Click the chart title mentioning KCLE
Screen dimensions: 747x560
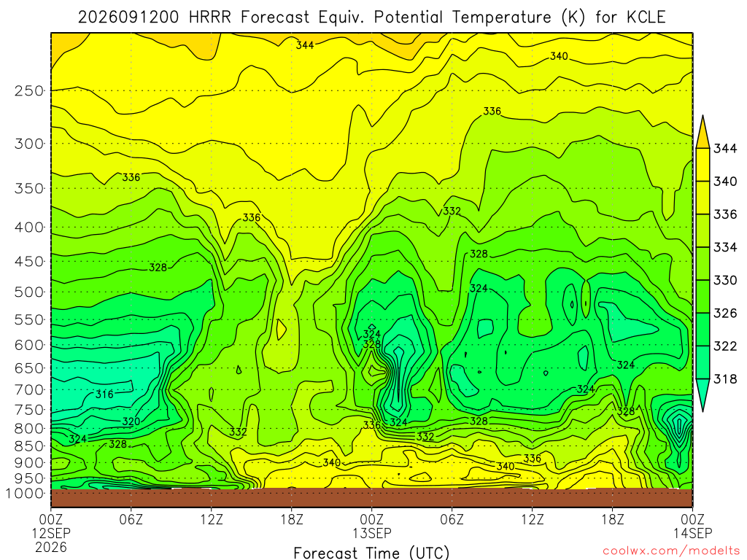pos(371,17)
